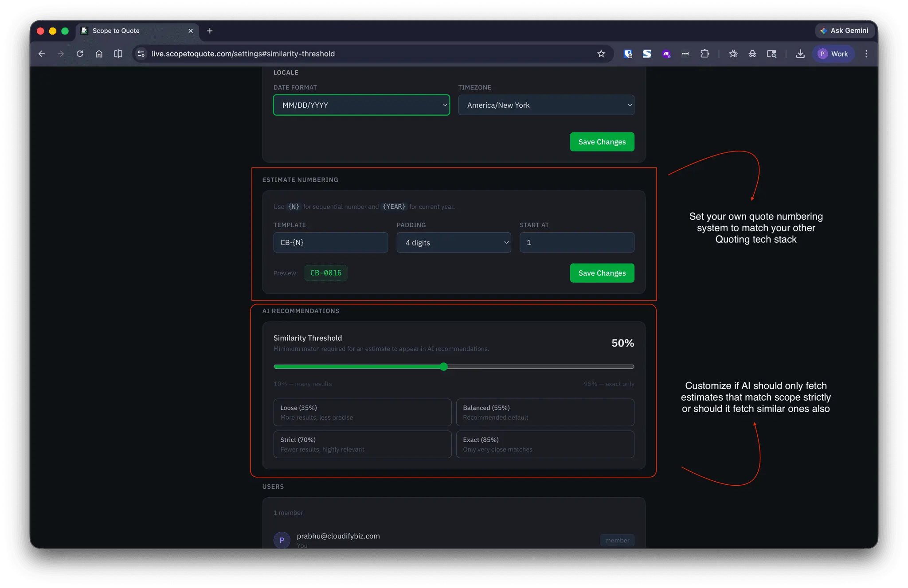Image resolution: width=908 pixels, height=588 pixels.
Task: Choose the Loose (35%) preset
Action: click(362, 413)
